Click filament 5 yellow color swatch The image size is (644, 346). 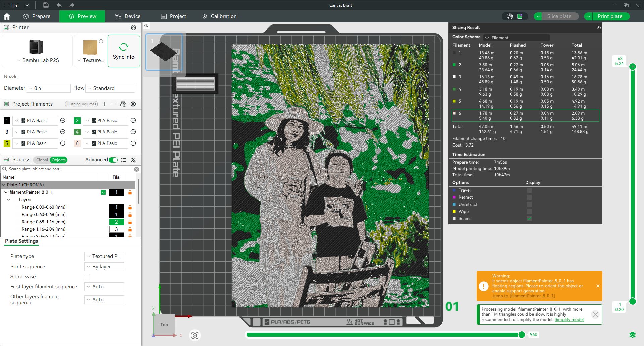(7, 143)
